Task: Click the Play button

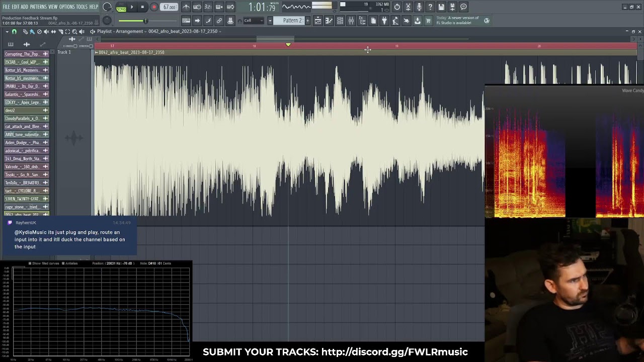Action: (x=132, y=7)
